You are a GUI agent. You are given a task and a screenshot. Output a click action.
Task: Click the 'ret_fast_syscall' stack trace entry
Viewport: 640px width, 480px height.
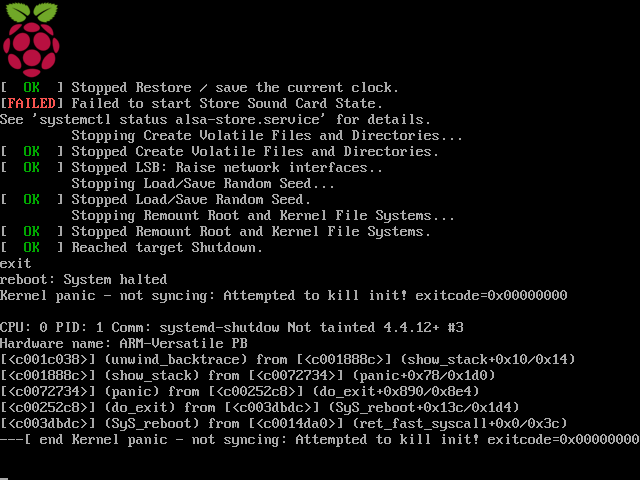pyautogui.click(x=284, y=423)
